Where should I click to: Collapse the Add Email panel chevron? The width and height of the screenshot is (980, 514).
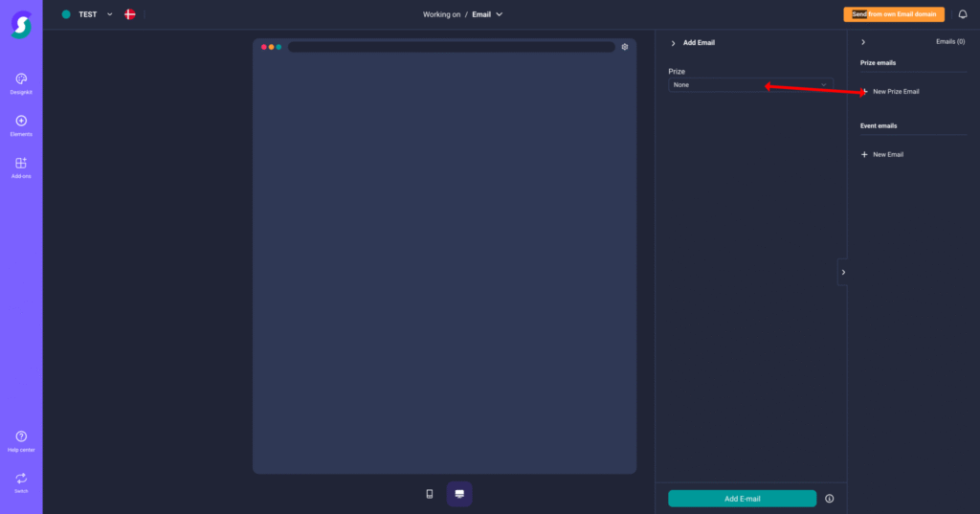pos(673,43)
